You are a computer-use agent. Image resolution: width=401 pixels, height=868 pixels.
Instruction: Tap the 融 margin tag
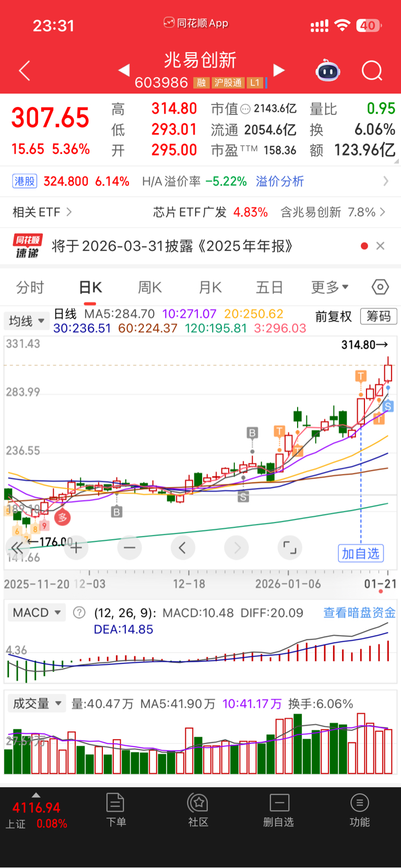[x=201, y=82]
